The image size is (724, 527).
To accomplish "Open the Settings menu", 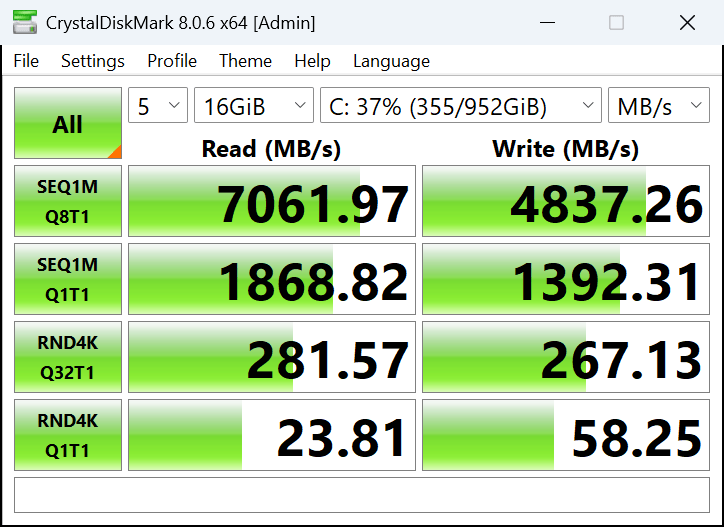I will 93,61.
